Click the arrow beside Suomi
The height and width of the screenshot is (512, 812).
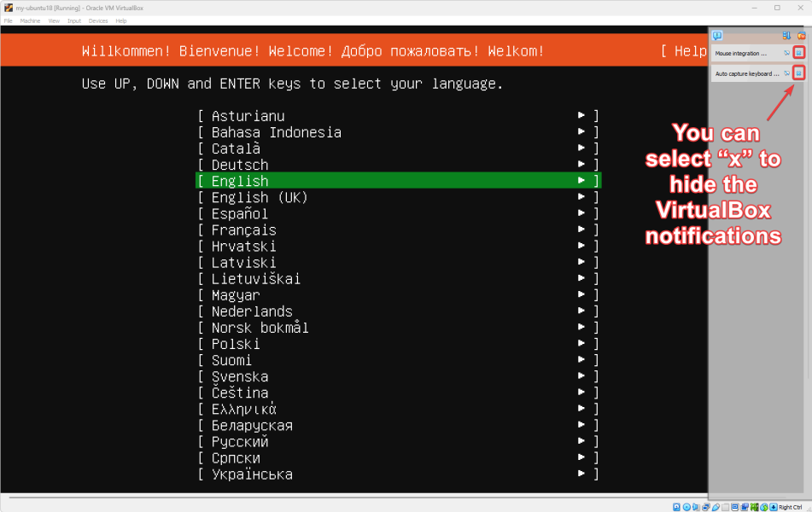pos(581,359)
